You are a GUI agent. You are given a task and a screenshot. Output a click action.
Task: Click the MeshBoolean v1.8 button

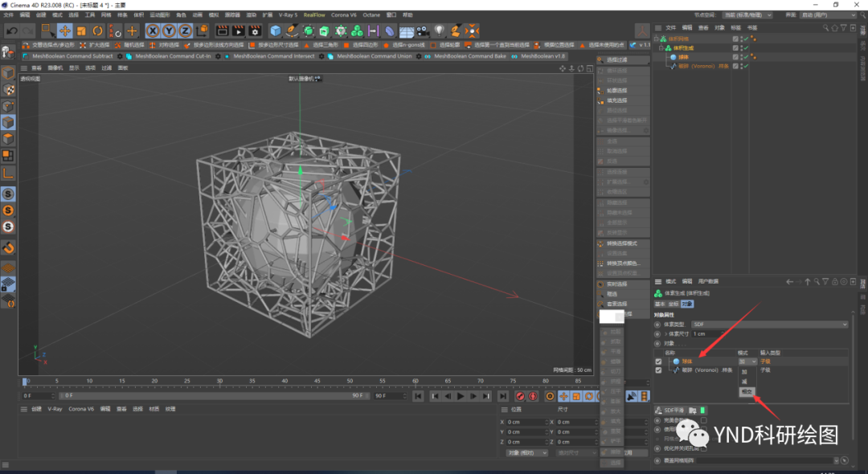pos(538,56)
